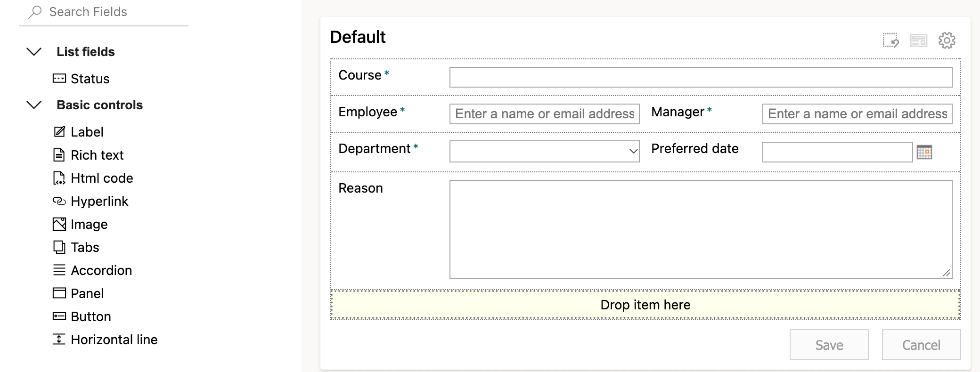Click the 'Preferred date' label
The image size is (980, 372).
click(x=695, y=149)
